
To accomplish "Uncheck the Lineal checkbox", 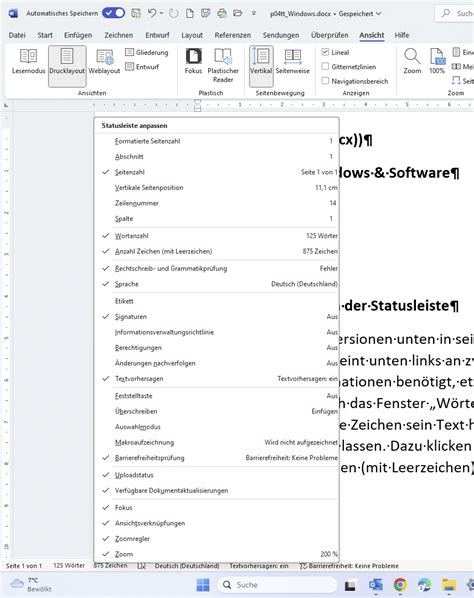I will 325,52.
